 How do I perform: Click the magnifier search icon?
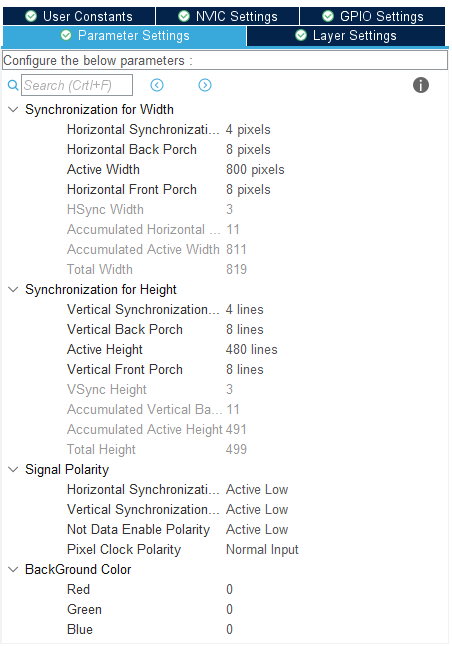(x=13, y=85)
